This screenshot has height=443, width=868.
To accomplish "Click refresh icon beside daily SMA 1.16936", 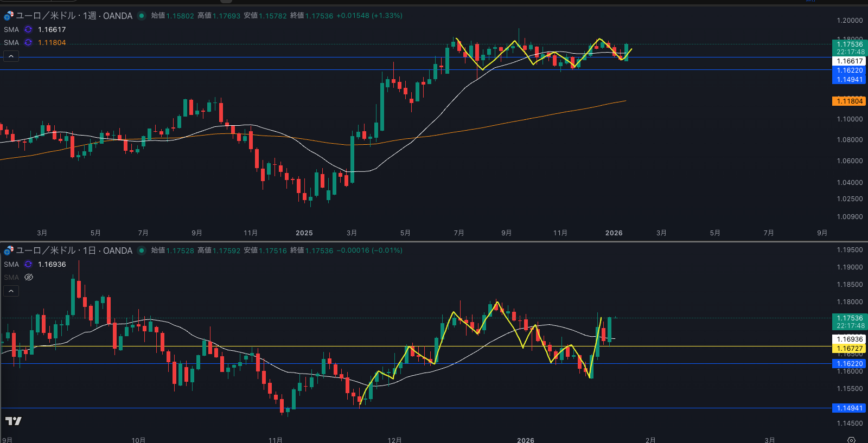I will click(28, 265).
